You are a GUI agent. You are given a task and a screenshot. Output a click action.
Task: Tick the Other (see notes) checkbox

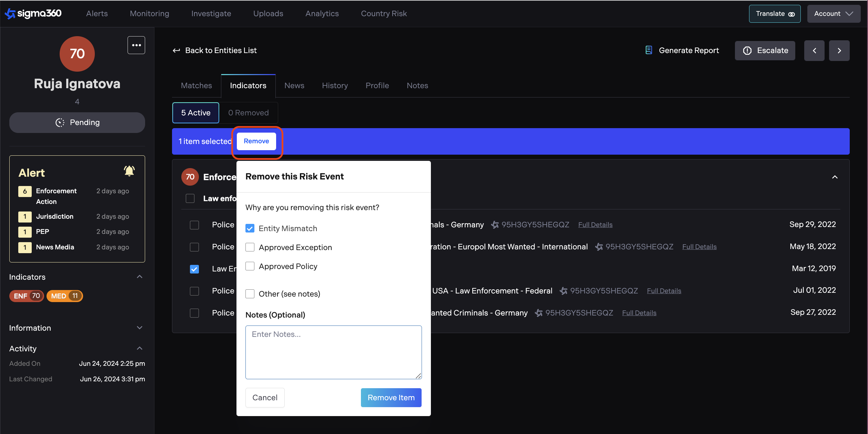click(250, 294)
